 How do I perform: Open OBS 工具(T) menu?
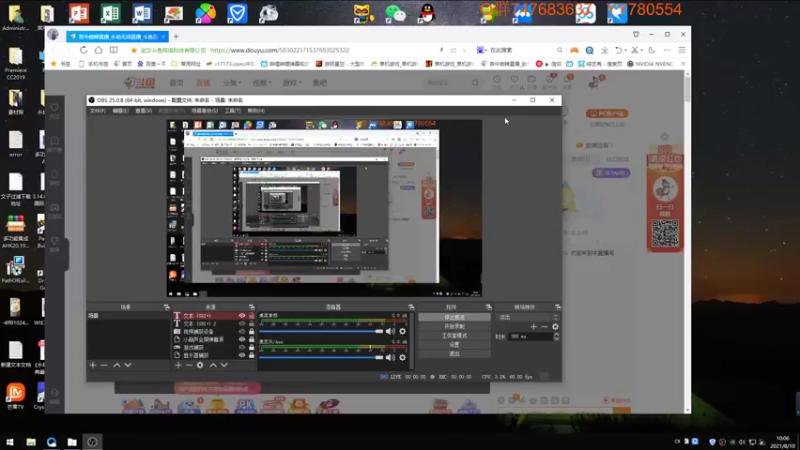[x=232, y=111]
